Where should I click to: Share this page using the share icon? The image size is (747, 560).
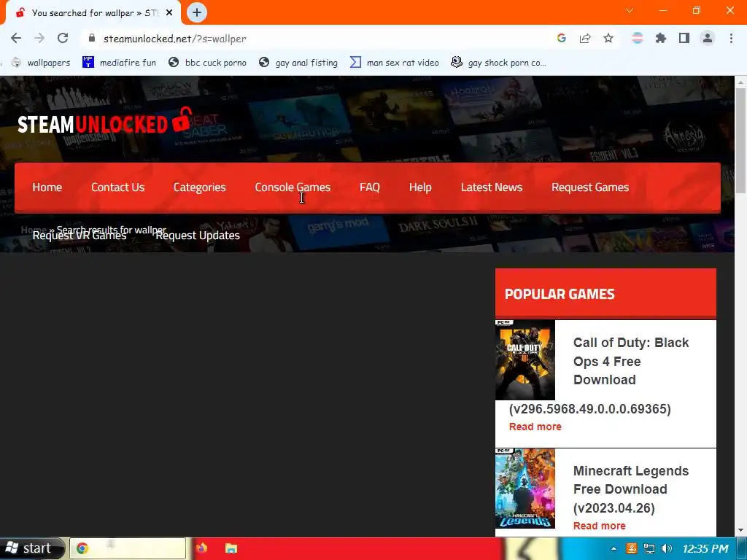pyautogui.click(x=585, y=38)
